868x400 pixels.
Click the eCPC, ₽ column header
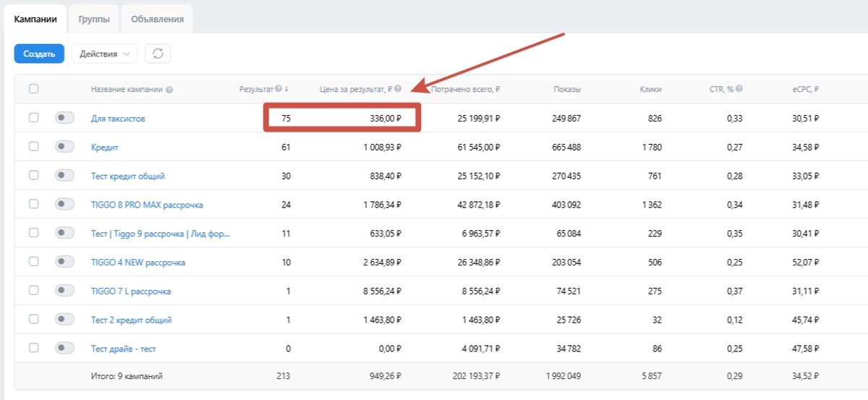point(805,90)
